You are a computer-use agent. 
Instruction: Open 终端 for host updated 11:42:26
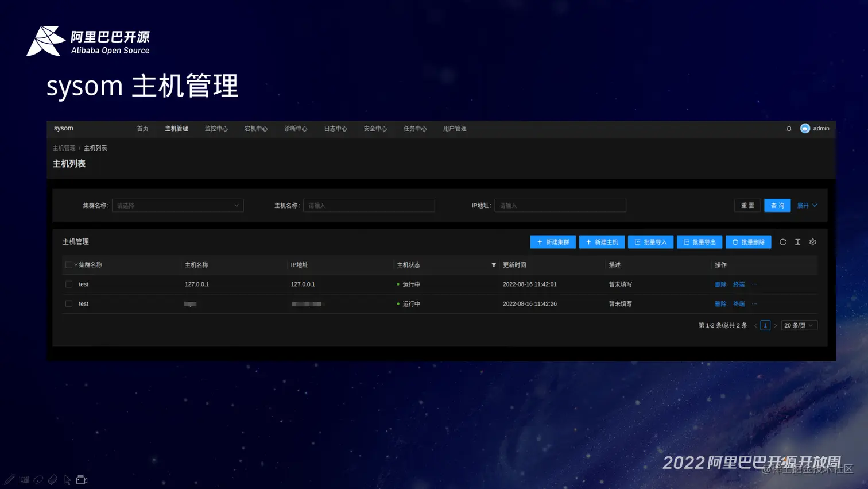[x=739, y=304]
